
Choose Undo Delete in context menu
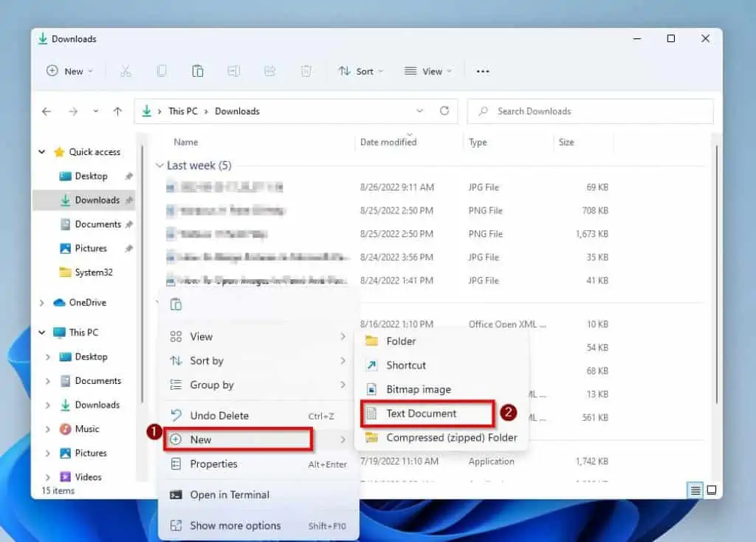coord(258,416)
